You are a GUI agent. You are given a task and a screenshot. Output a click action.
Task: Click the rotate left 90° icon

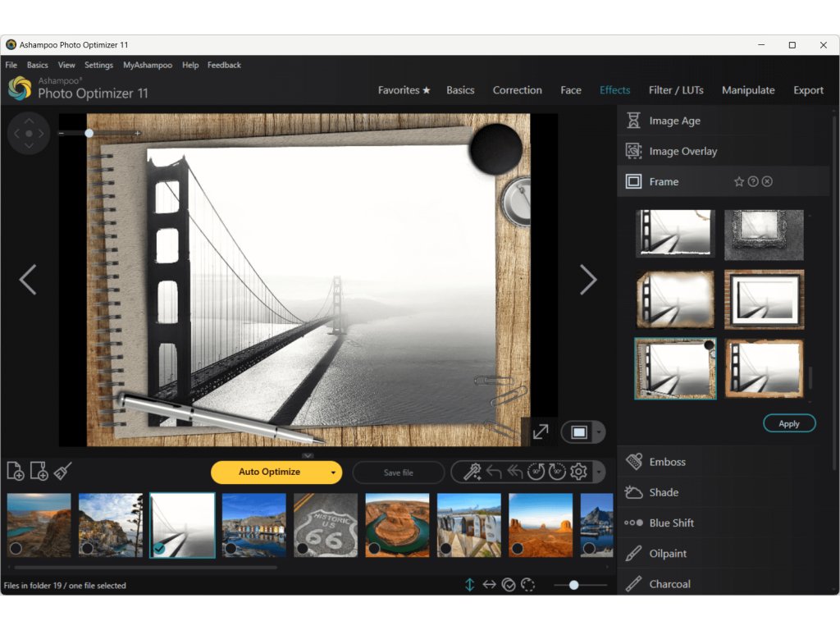click(x=536, y=472)
